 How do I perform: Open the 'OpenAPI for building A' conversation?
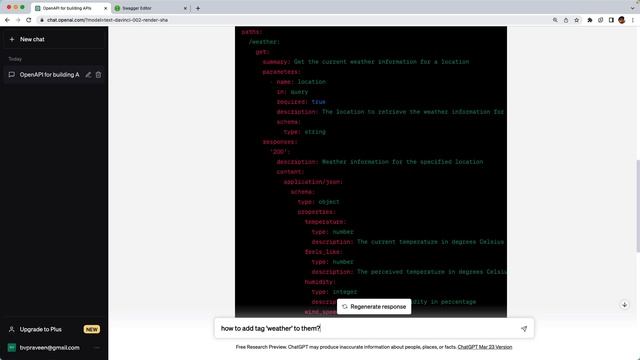click(x=49, y=75)
